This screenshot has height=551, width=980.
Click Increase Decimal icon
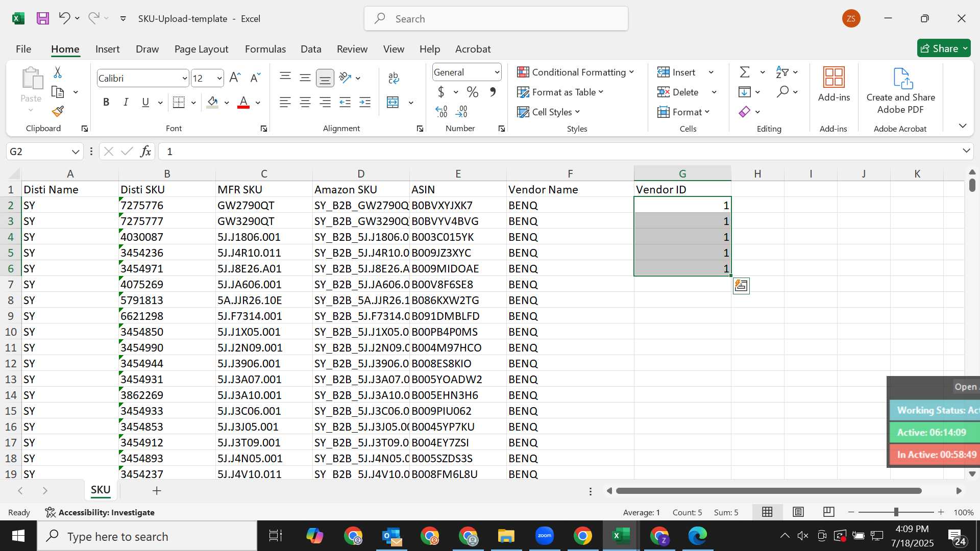(x=442, y=111)
